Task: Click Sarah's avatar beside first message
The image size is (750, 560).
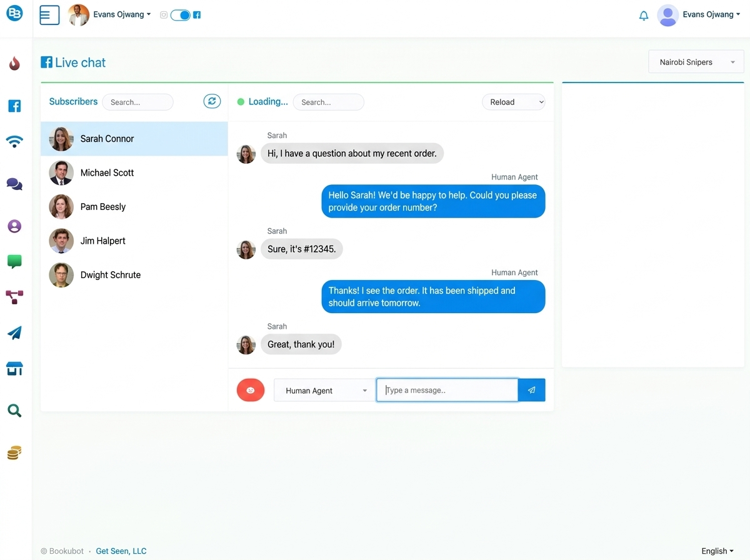Action: 246,154
